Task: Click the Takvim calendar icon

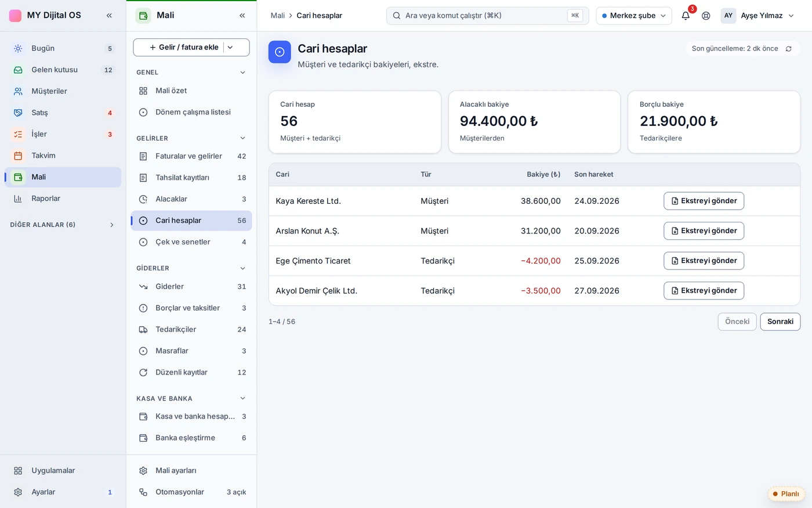Action: (x=18, y=156)
